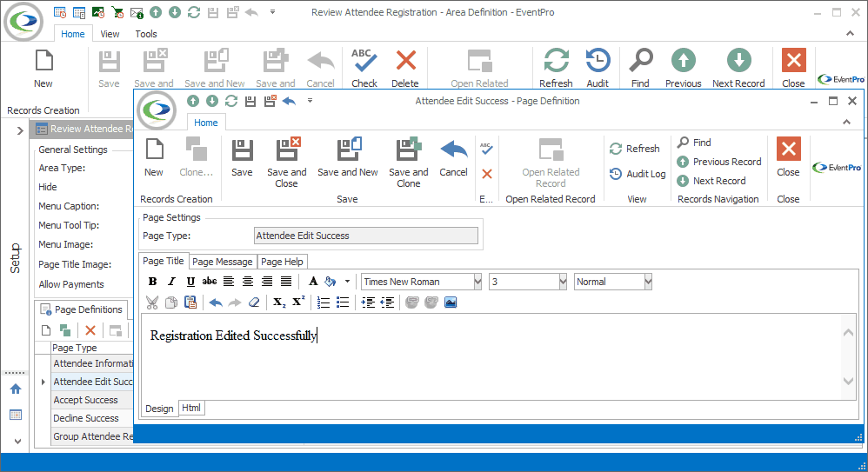
Task: Insert a hyperlink in the editor
Action: pyautogui.click(x=412, y=302)
